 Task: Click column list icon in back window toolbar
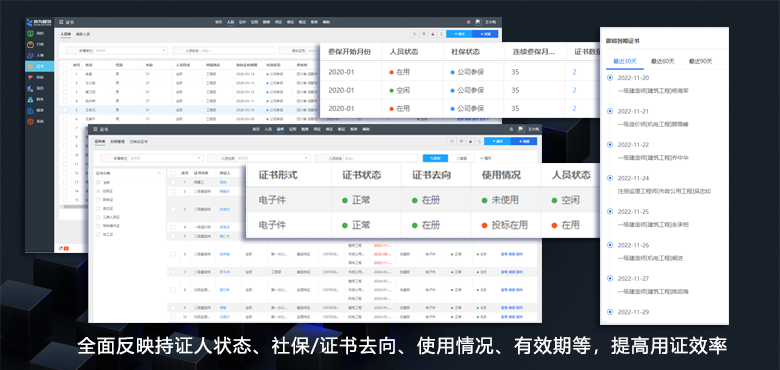point(423,34)
